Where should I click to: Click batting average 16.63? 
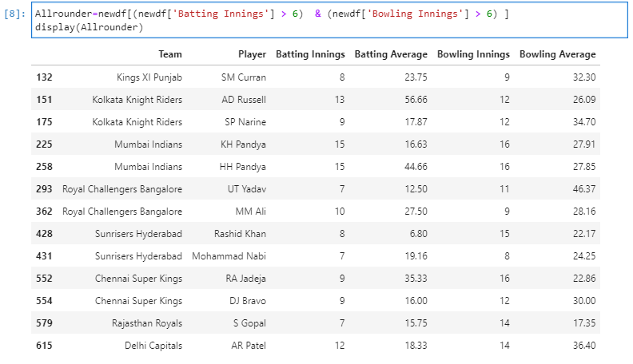tap(416, 144)
